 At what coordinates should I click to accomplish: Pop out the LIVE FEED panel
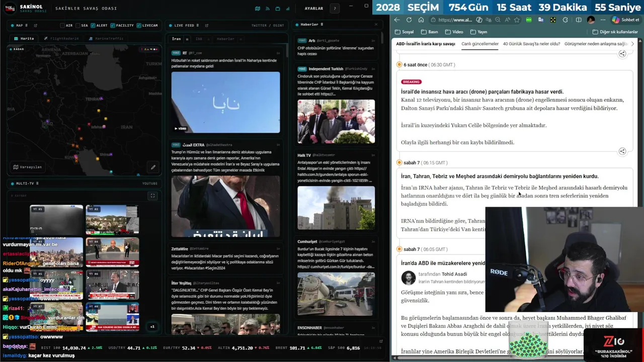click(206, 25)
